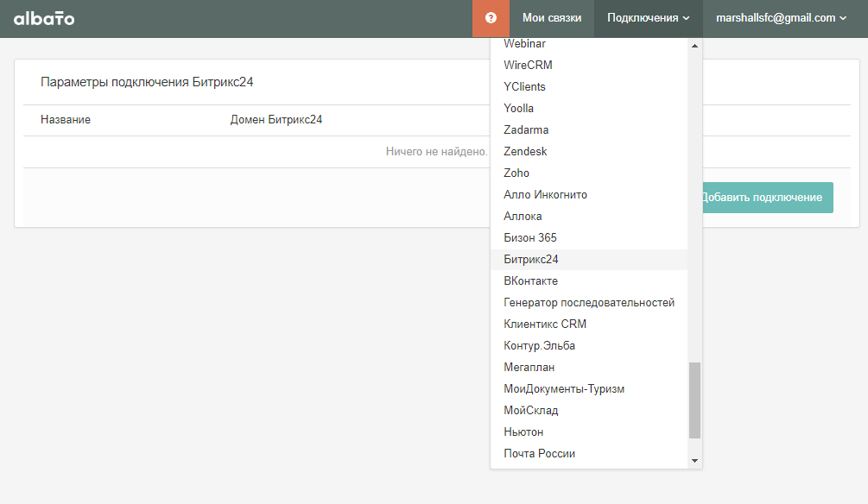Screen dimensions: 868x504
Task: Click the dropdown scrollbar down arrow
Action: [x=694, y=460]
